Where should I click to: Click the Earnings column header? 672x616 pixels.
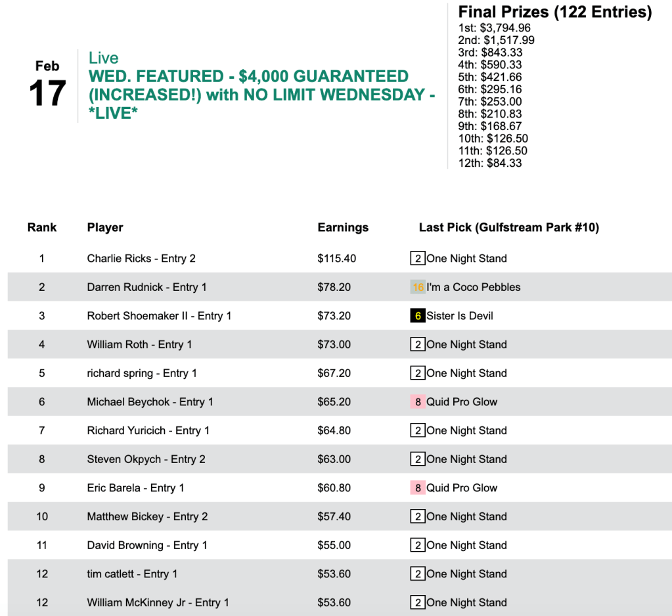coord(343,228)
